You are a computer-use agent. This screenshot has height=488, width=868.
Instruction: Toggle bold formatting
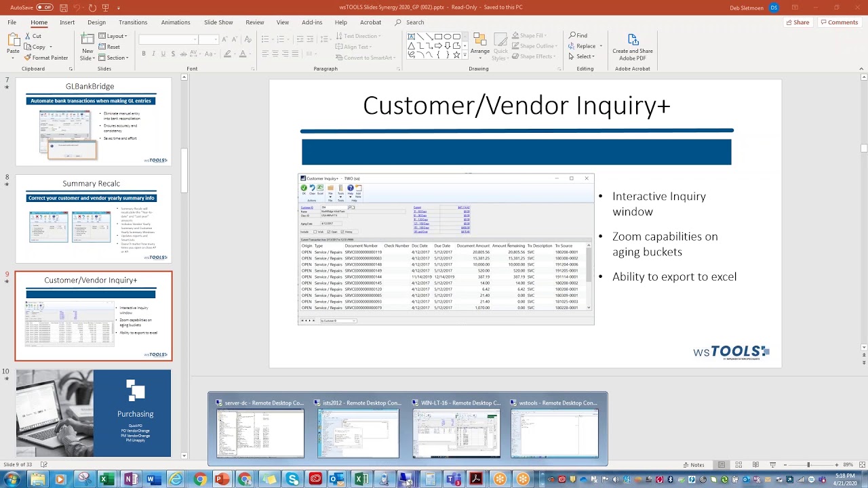click(x=143, y=54)
